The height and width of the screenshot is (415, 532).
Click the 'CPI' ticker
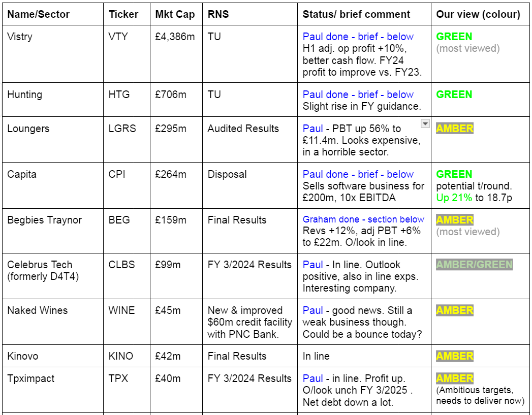[x=117, y=174]
